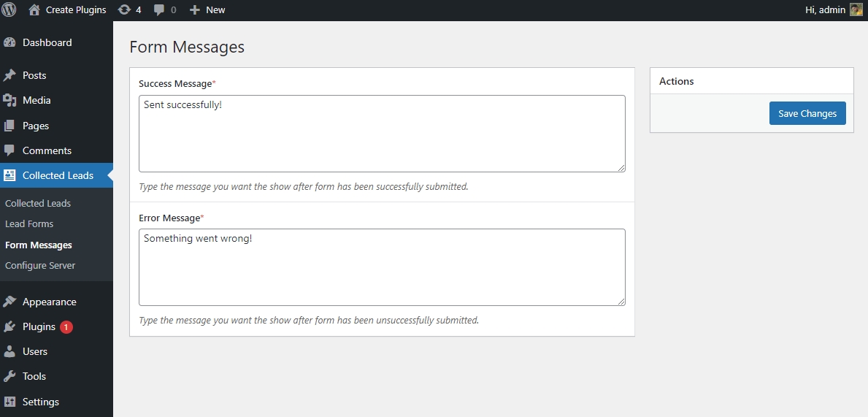Open the Users menu
The width and height of the screenshot is (868, 417).
[35, 352]
